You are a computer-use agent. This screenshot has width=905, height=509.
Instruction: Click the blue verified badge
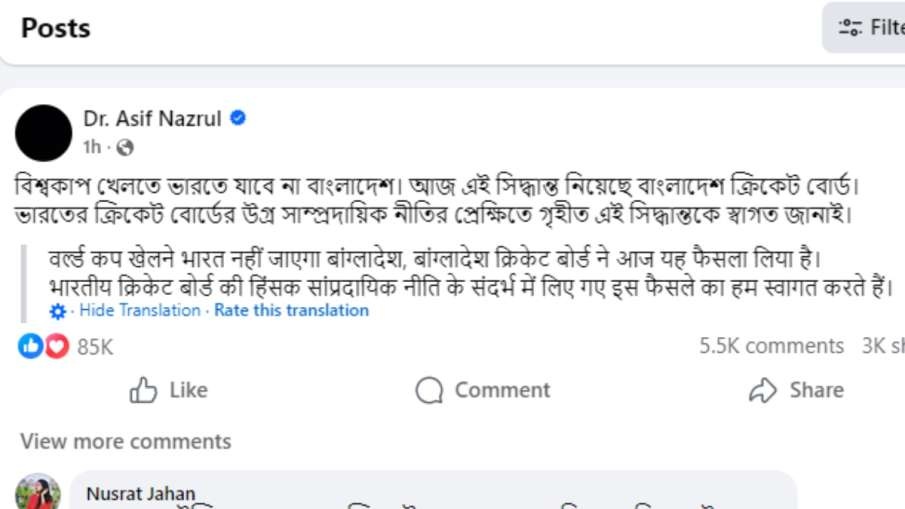coord(238,119)
